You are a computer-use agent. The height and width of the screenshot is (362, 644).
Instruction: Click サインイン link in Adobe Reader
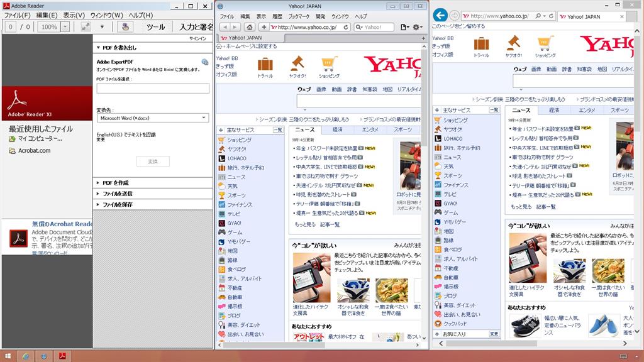pos(197,38)
